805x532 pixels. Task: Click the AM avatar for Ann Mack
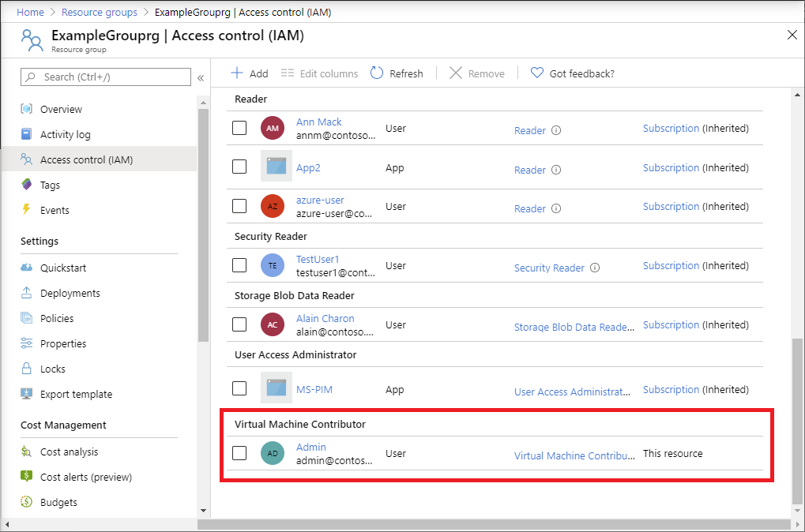[273, 128]
